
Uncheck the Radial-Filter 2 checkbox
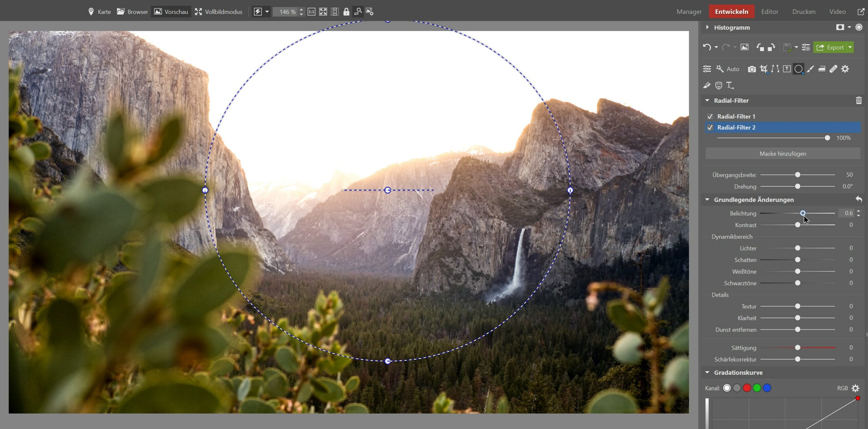coord(710,128)
